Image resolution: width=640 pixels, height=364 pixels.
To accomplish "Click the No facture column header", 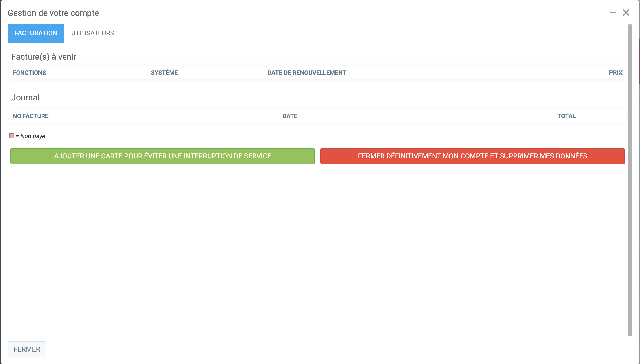I will 31,116.
